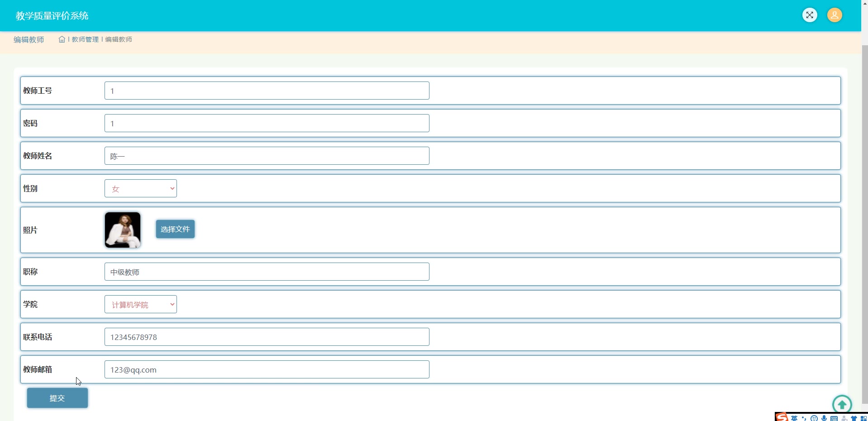
Task: Click the back-to-top arrow button
Action: 842,404
